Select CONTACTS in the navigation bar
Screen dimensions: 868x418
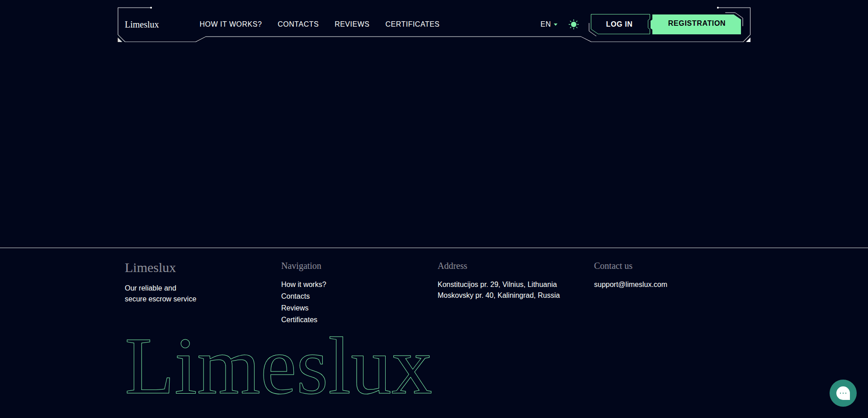pos(298,24)
